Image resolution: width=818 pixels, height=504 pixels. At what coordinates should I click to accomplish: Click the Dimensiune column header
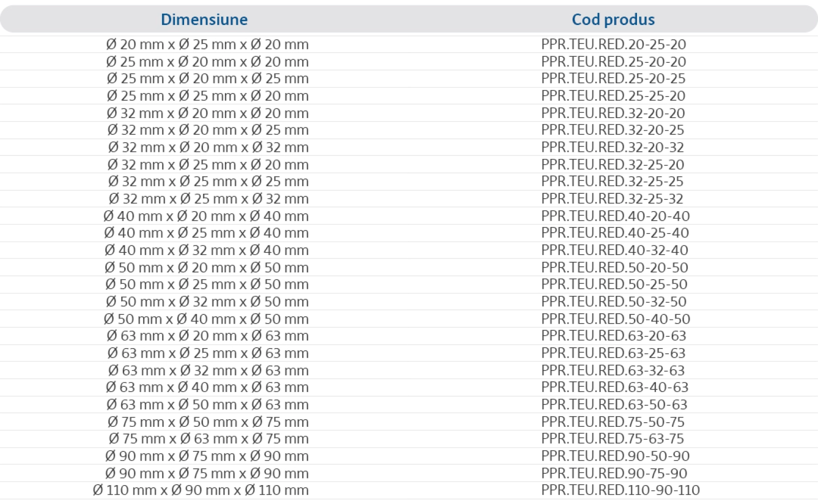tap(204, 19)
